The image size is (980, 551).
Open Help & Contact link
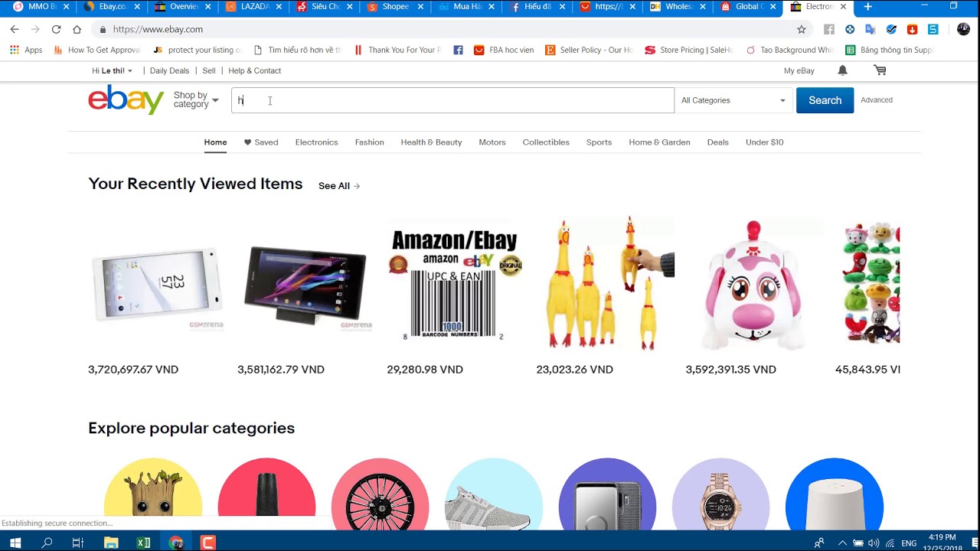tap(254, 70)
